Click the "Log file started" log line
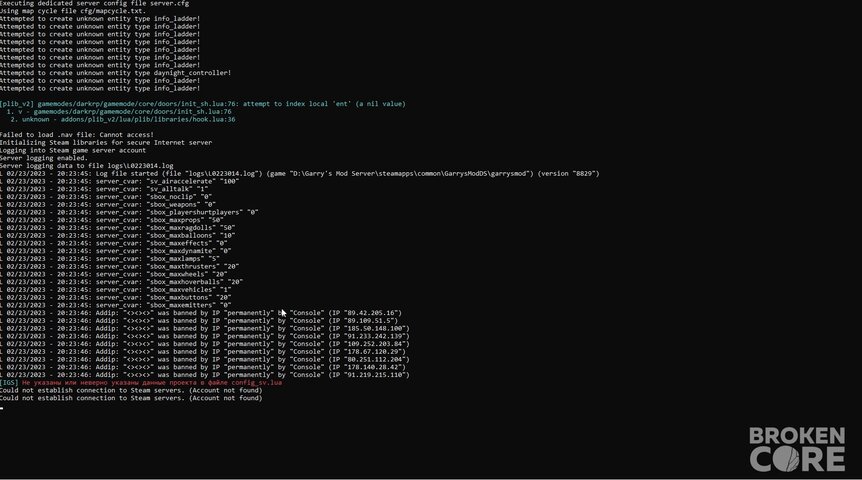The width and height of the screenshot is (862, 480). (300, 173)
